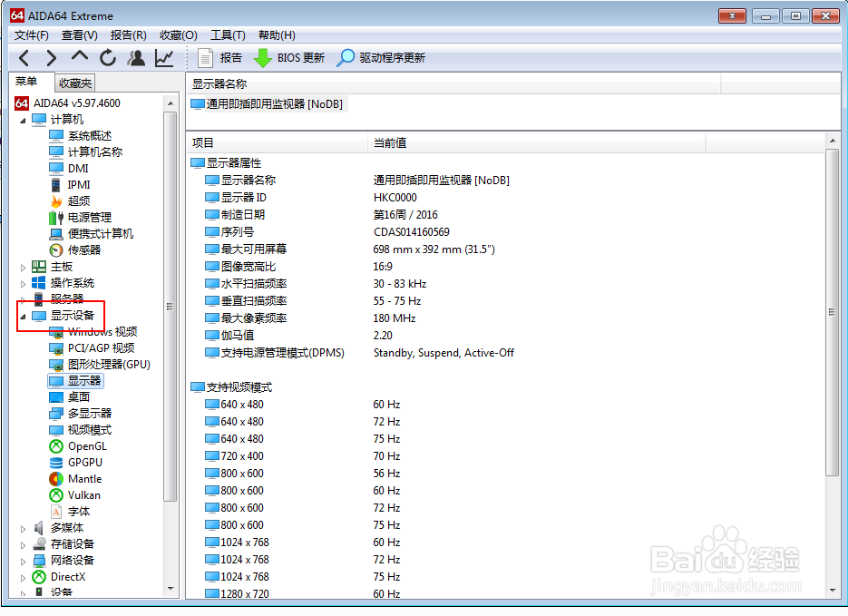
Task: Click the up-level arrow toolbar icon
Action: pos(80,57)
